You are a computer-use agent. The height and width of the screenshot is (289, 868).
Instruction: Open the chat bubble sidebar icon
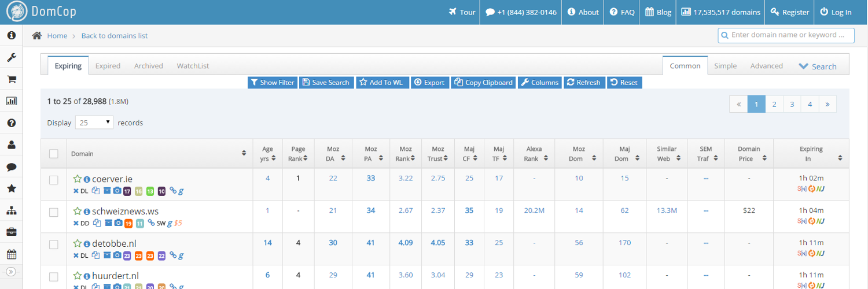click(11, 167)
